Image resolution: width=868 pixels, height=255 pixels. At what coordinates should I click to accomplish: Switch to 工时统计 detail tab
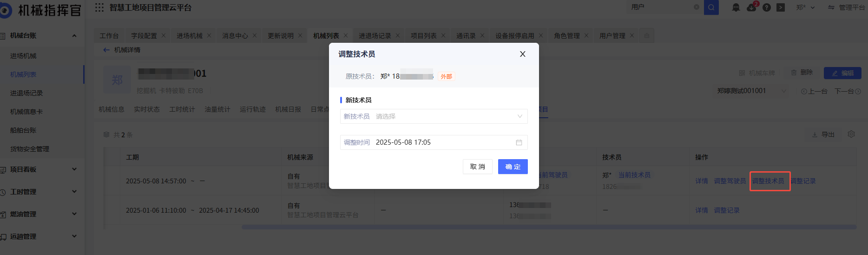182,109
